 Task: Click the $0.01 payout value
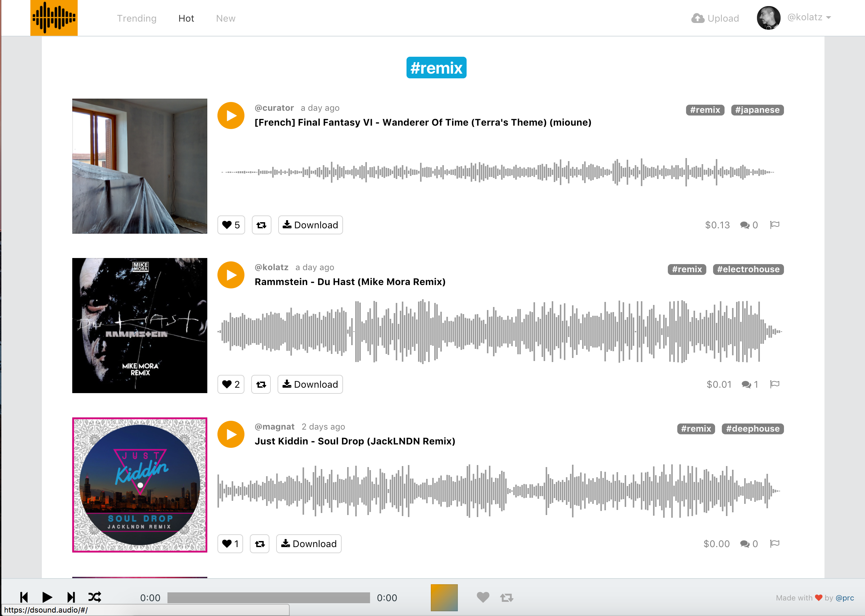(x=718, y=384)
